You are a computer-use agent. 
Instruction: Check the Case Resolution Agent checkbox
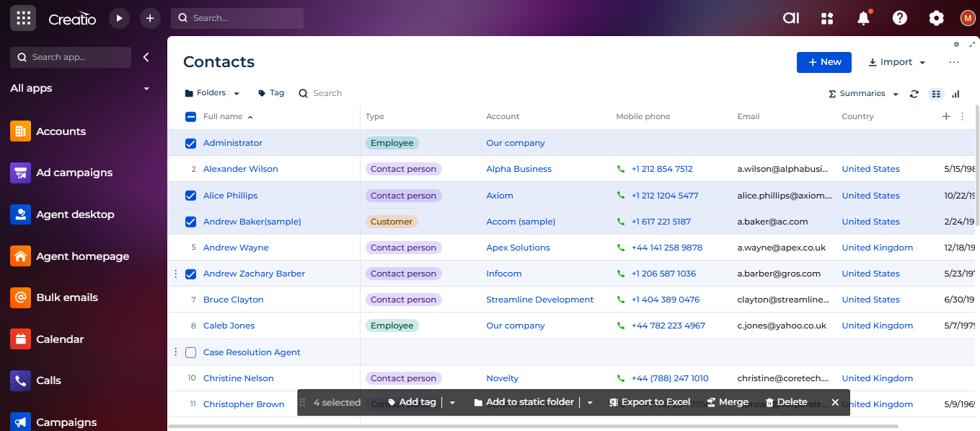(190, 352)
